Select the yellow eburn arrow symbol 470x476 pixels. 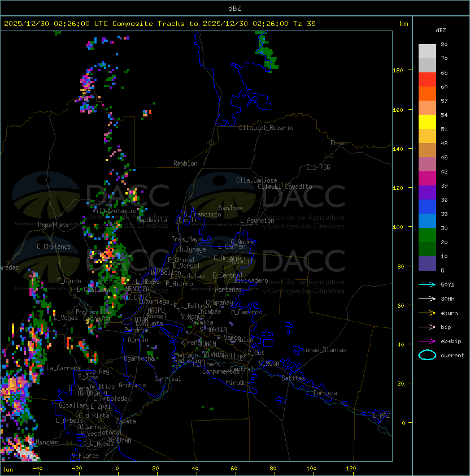coord(427,313)
